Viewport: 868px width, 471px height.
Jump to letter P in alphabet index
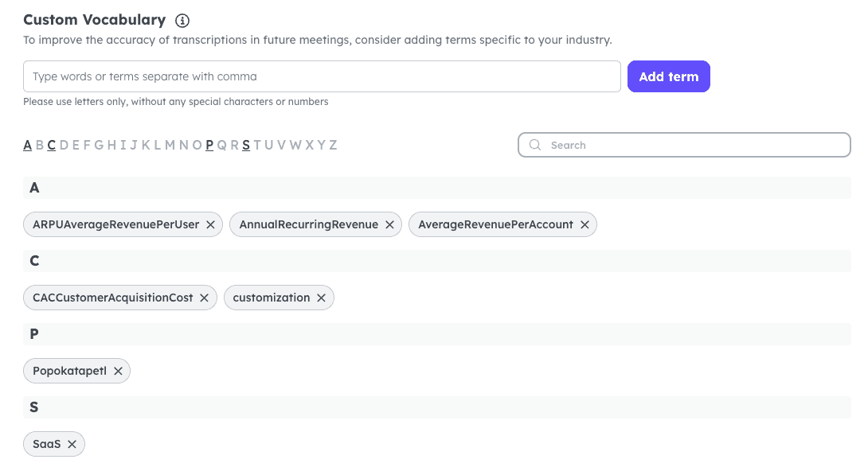[209, 145]
